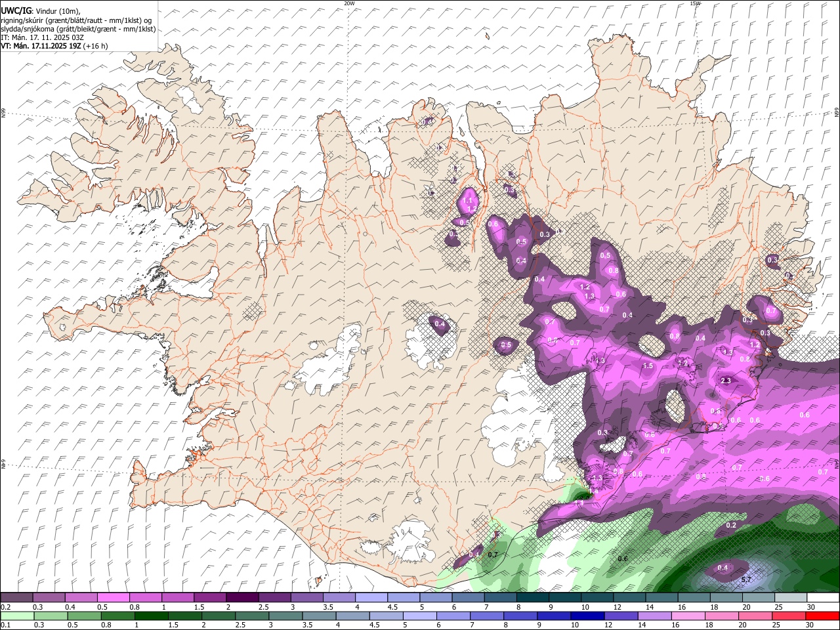This screenshot has width=840, height=630.
Task: Pick upper legend swatch between 0.5 and 0.8
Action: click(x=113, y=597)
